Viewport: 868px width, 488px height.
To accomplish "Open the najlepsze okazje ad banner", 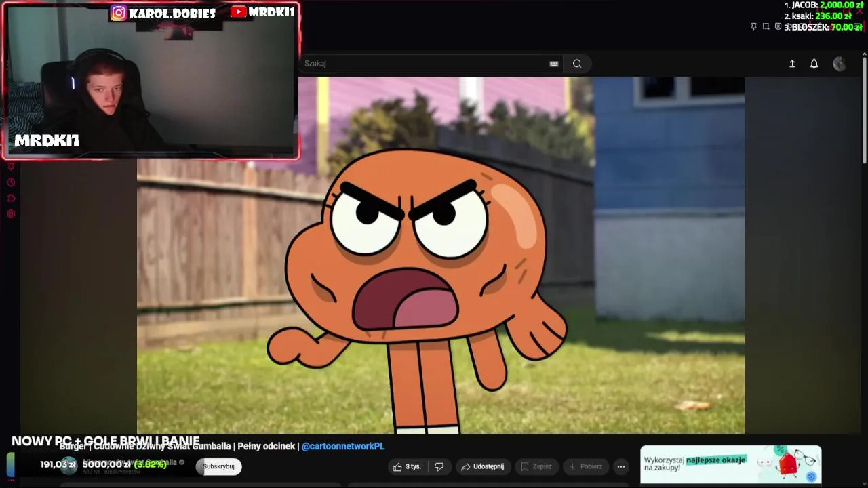I will click(730, 465).
